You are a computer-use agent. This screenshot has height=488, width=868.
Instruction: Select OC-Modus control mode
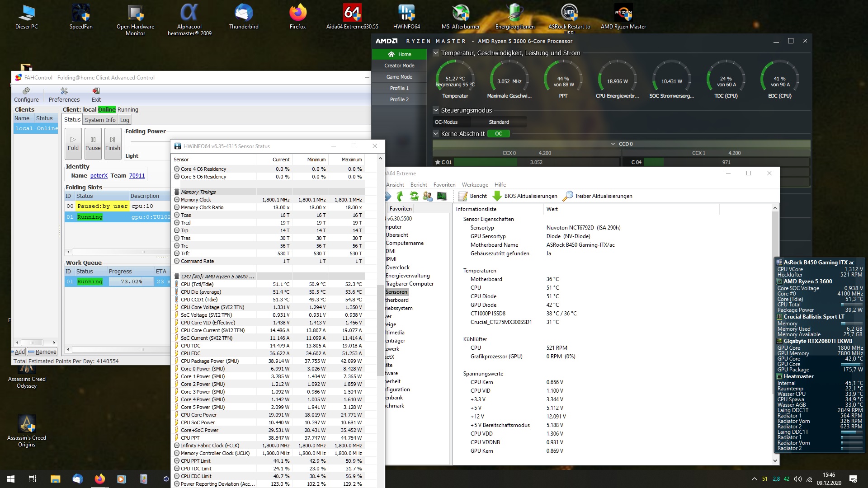(x=446, y=122)
